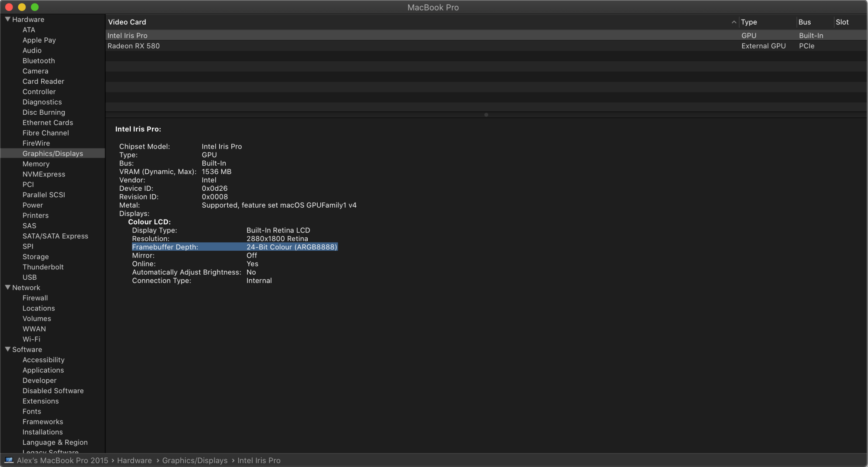Select Parallel SCSI in the sidebar

[x=44, y=195]
